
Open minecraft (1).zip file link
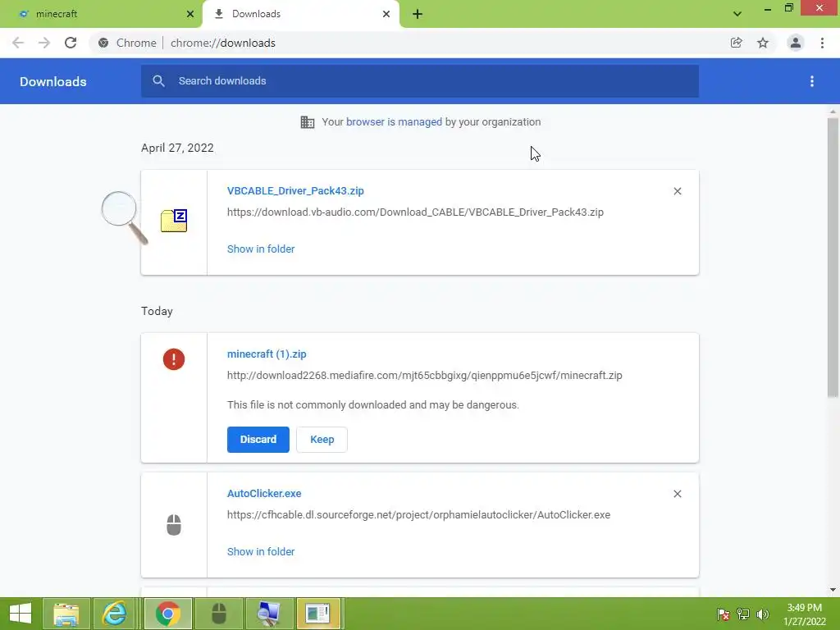[x=267, y=354]
